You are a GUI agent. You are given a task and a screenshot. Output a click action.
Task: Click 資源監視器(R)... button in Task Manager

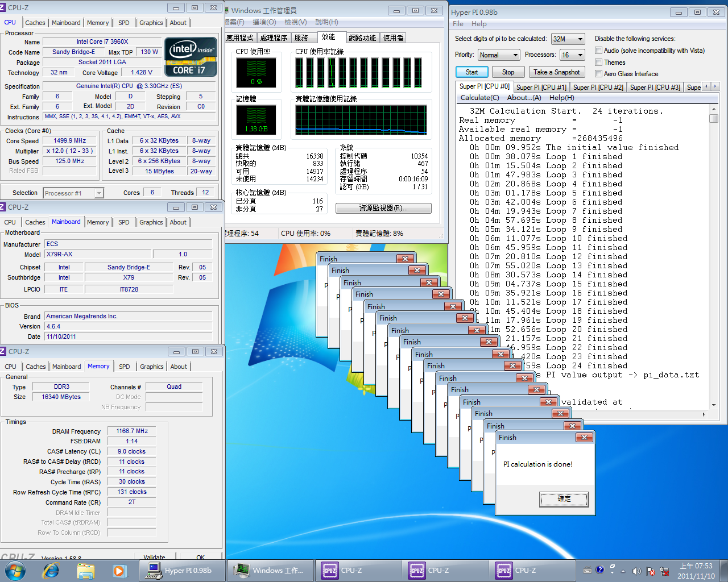[383, 208]
